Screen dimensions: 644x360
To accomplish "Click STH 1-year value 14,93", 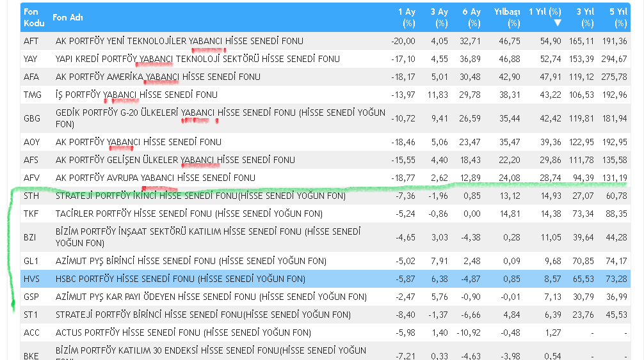I will pyautogui.click(x=551, y=197).
